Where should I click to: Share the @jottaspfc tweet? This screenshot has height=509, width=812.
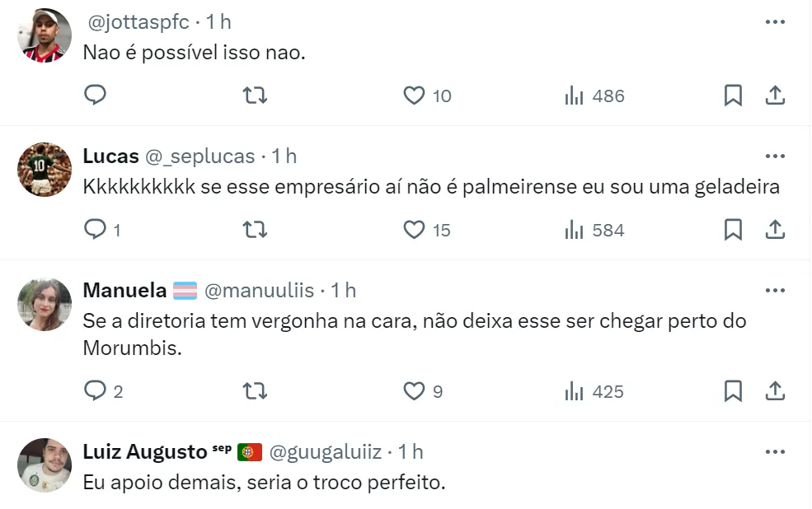point(775,96)
